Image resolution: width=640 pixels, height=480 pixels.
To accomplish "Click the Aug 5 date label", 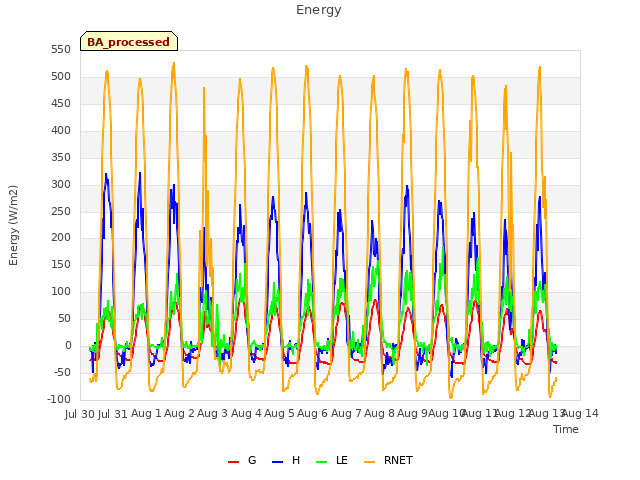I will (x=279, y=413).
